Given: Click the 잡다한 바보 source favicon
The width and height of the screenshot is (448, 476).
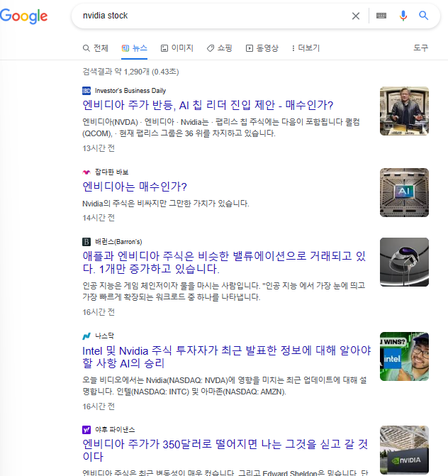Looking at the screenshot, I should tap(86, 172).
